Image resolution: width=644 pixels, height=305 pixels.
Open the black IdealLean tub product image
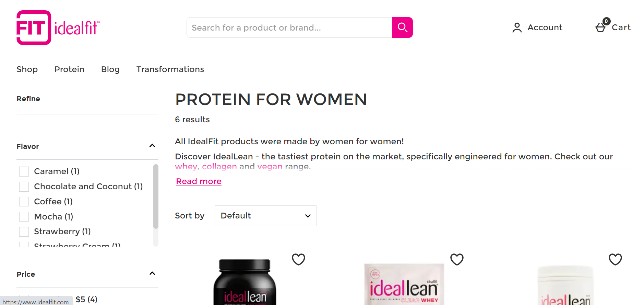click(245, 282)
